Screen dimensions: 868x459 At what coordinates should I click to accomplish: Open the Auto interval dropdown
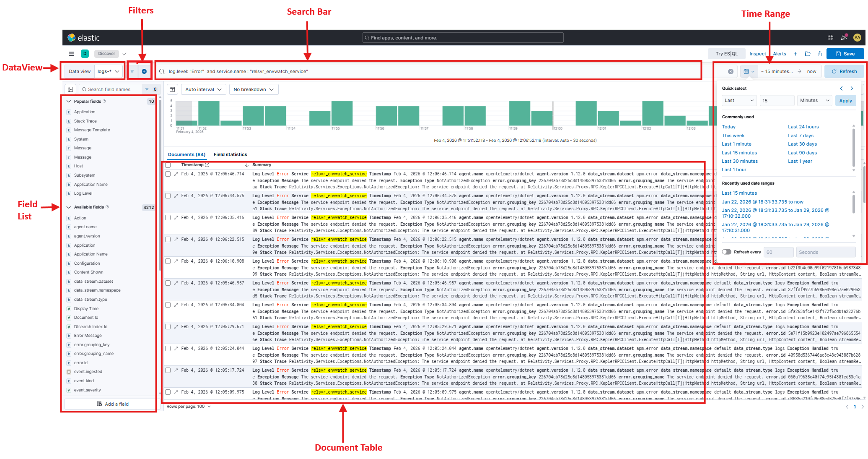203,89
